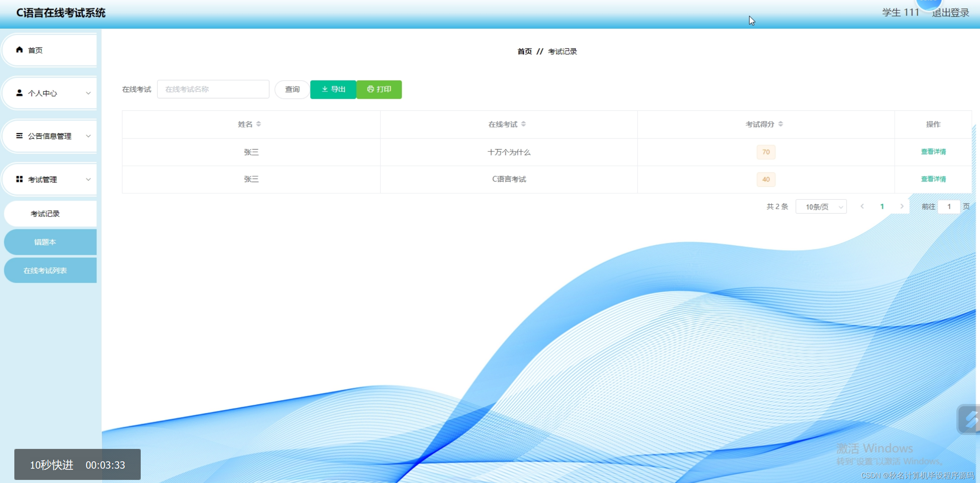The width and height of the screenshot is (980, 483).
Task: Collapse the 考试管理 sidebar section
Action: click(x=88, y=179)
